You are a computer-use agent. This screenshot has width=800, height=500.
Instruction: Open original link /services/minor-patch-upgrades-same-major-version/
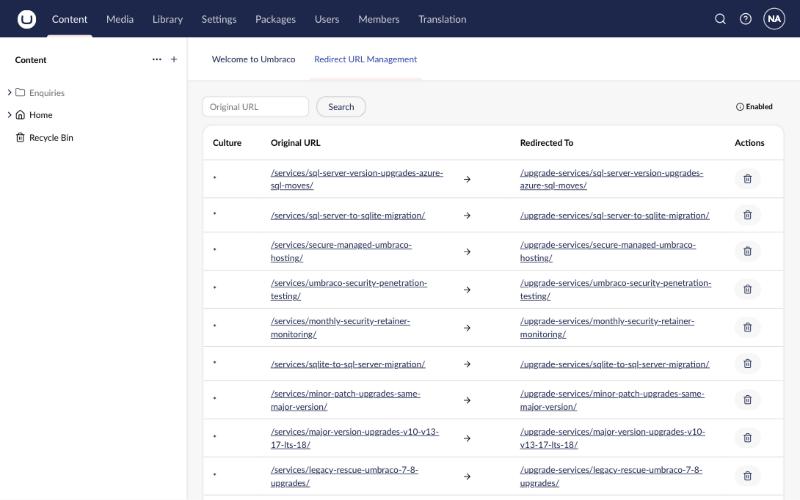(x=345, y=400)
